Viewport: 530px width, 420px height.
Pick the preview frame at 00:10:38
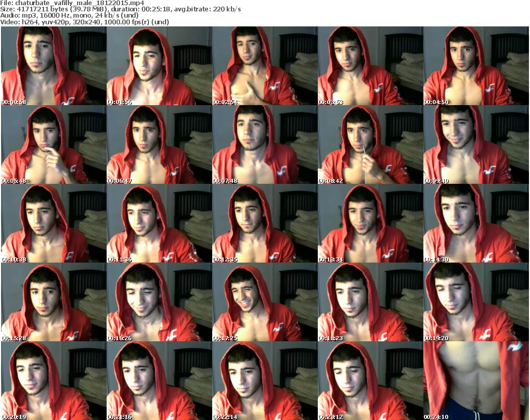(x=54, y=223)
